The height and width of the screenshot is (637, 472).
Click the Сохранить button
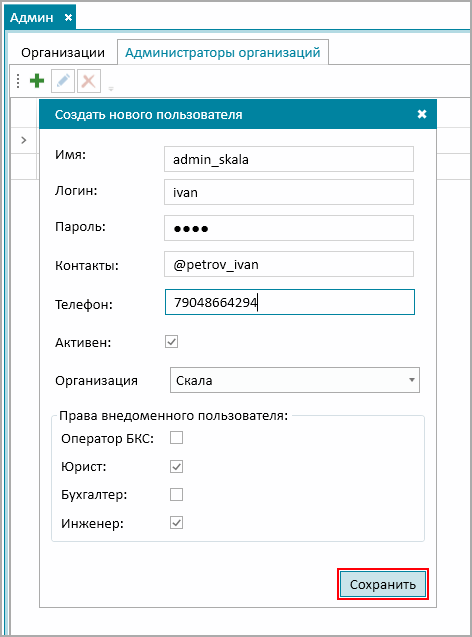[383, 584]
